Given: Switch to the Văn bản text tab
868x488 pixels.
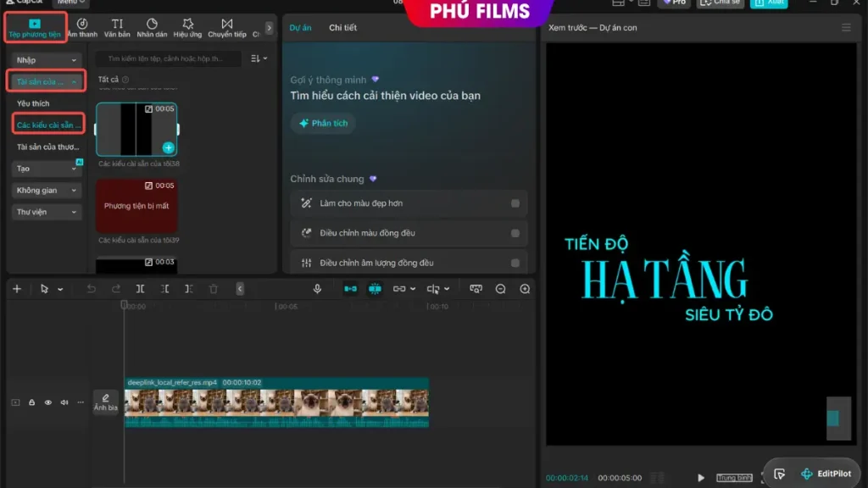Looking at the screenshot, I should [117, 28].
